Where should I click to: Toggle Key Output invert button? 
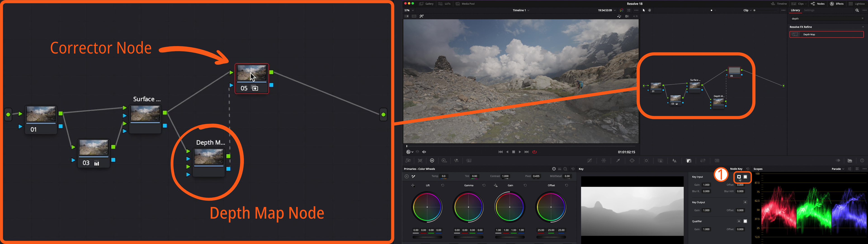click(745, 203)
